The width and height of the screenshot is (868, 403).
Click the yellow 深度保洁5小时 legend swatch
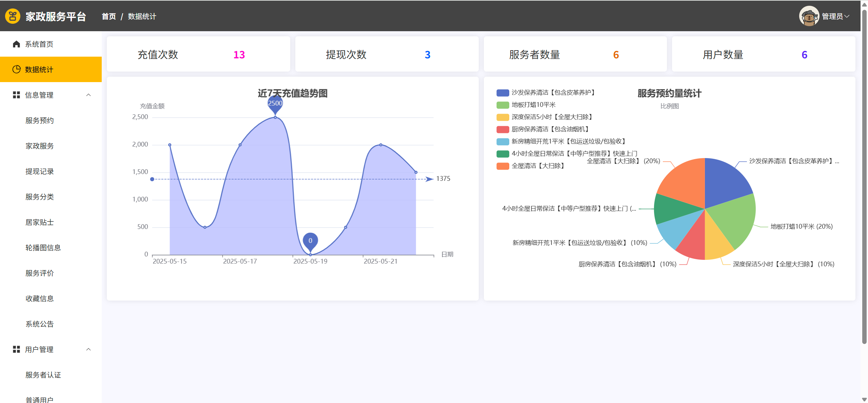(x=503, y=117)
